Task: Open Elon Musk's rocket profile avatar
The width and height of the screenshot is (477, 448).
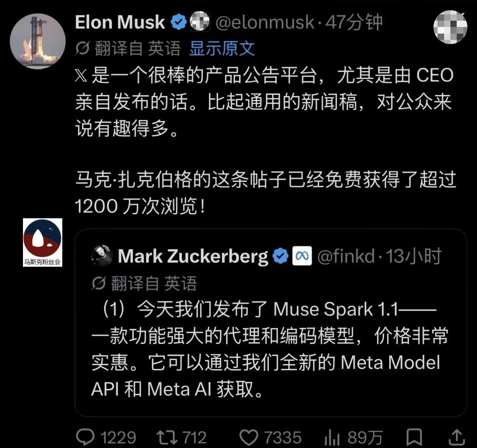Action: coord(38,41)
